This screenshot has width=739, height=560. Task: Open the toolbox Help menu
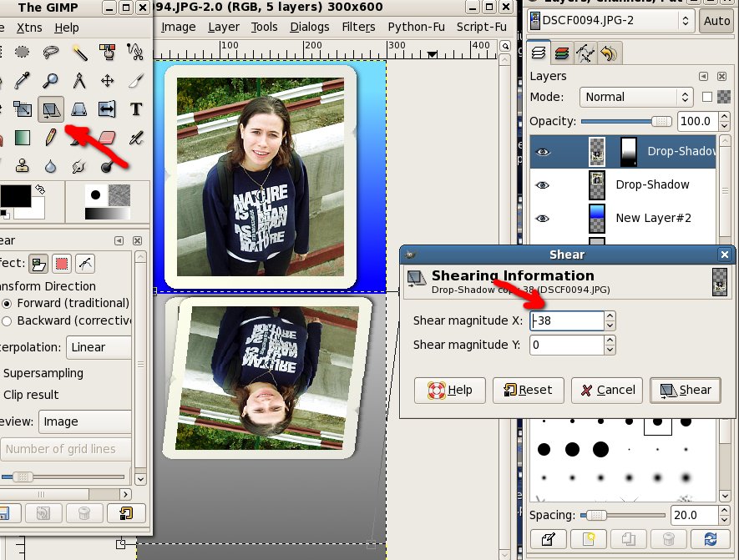(x=67, y=28)
